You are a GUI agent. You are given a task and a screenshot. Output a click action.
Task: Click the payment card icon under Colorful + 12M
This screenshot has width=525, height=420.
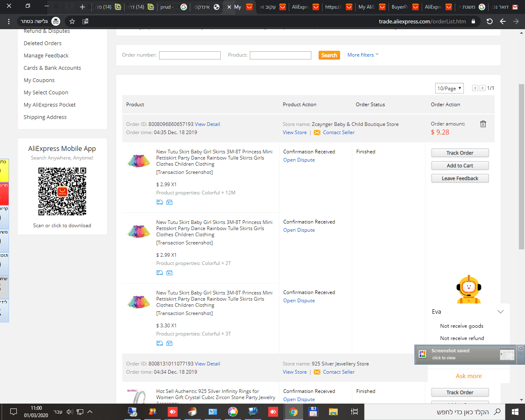pos(169,202)
